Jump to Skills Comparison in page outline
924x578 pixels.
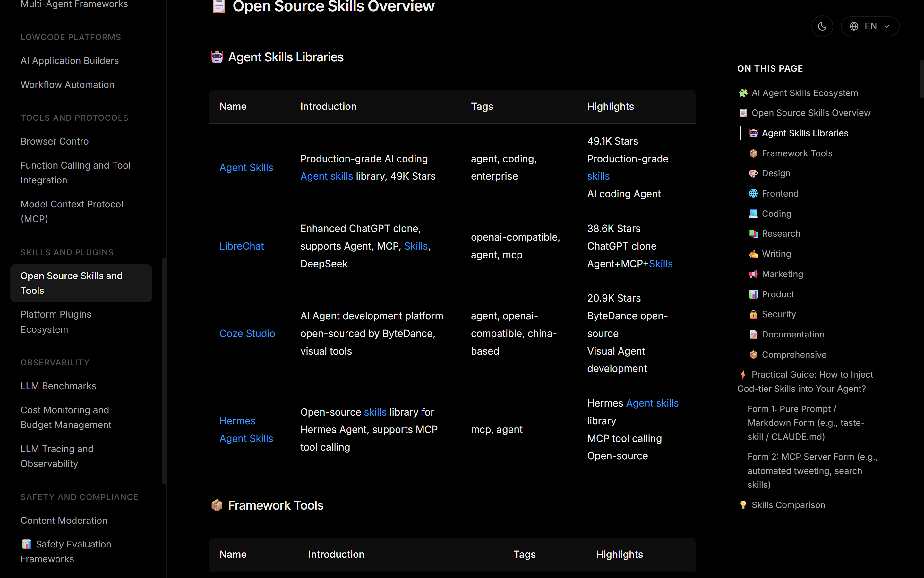pyautogui.click(x=788, y=505)
